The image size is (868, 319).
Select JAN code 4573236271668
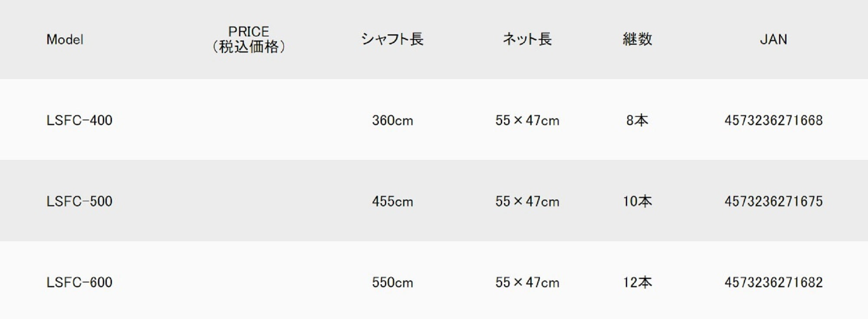click(x=773, y=120)
